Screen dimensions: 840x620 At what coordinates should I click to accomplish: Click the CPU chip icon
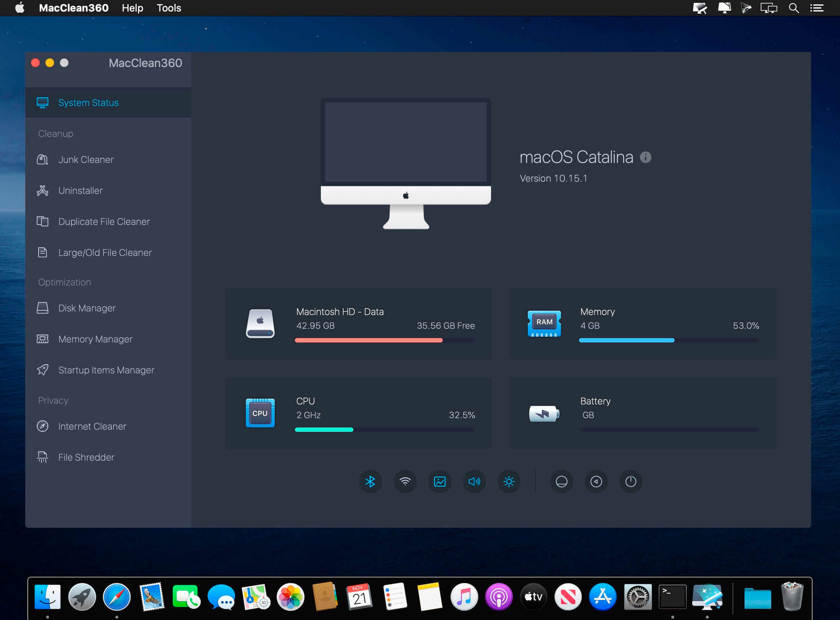tap(260, 413)
